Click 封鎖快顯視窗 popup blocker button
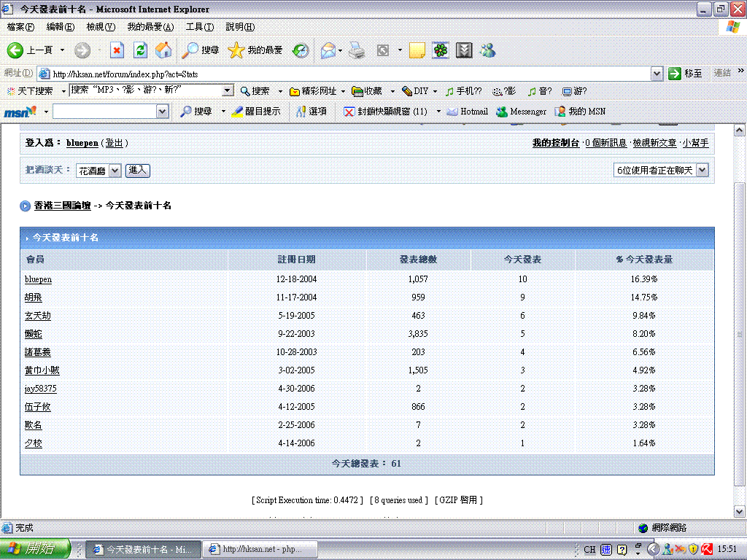This screenshot has height=560, width=747. click(386, 112)
